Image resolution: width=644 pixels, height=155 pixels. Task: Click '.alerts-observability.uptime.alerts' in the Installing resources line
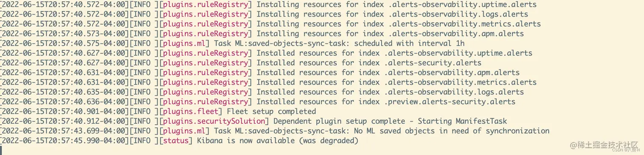[x=462, y=4]
